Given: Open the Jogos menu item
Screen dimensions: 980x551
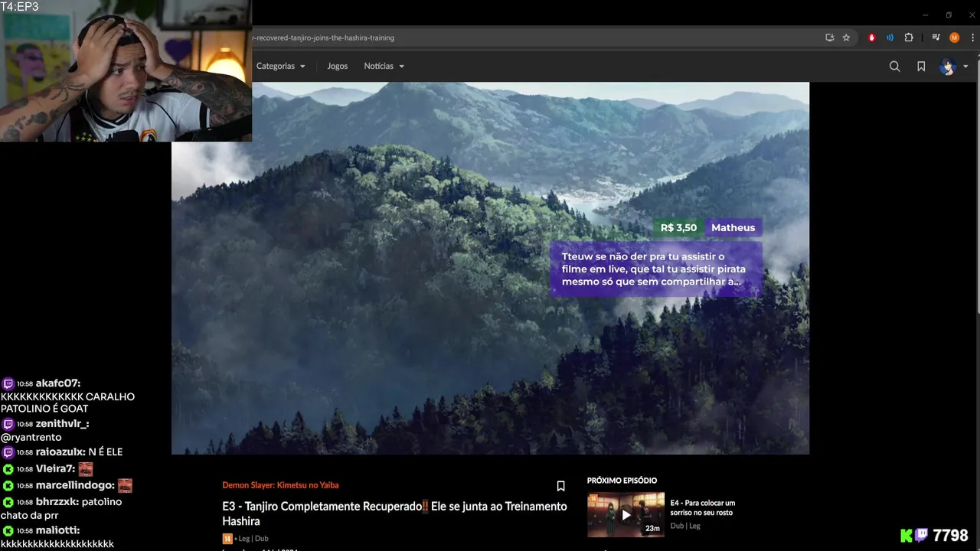Looking at the screenshot, I should click(x=338, y=66).
